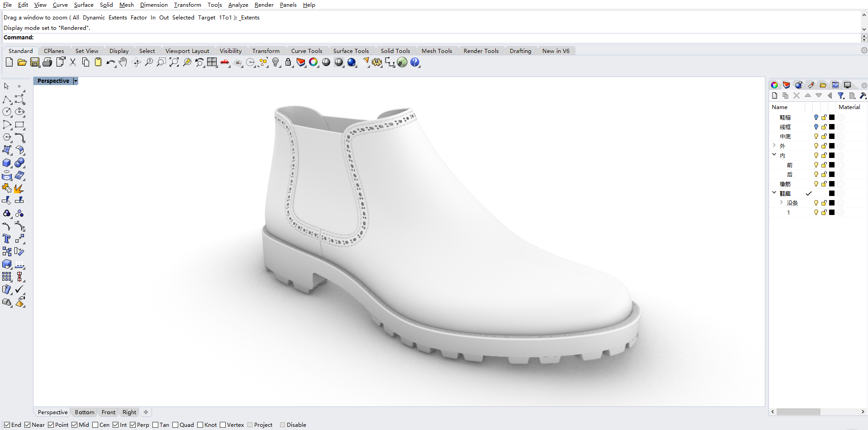Activate the Zoom Extents toolbar icon
The image size is (868, 430).
[174, 62]
